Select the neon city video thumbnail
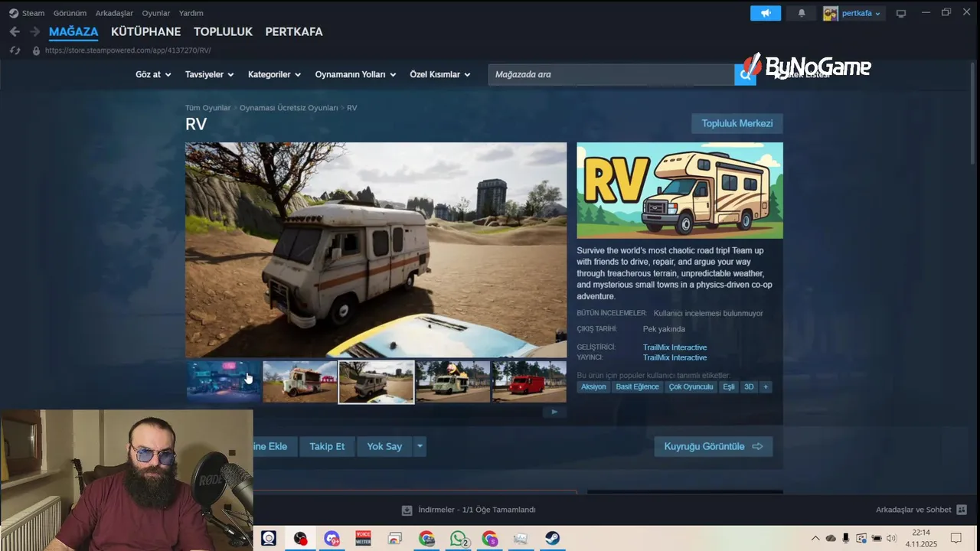Image resolution: width=980 pixels, height=551 pixels. point(224,382)
